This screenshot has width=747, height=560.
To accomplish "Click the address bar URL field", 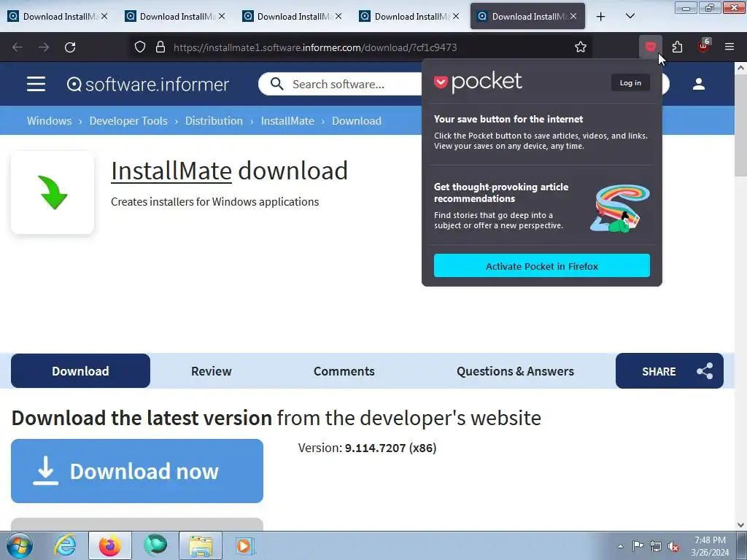I will [369, 47].
